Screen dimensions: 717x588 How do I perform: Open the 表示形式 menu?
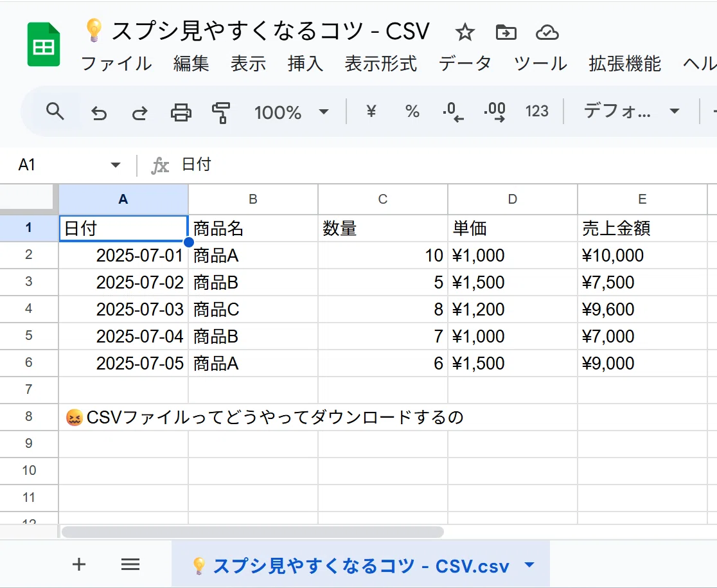[381, 64]
